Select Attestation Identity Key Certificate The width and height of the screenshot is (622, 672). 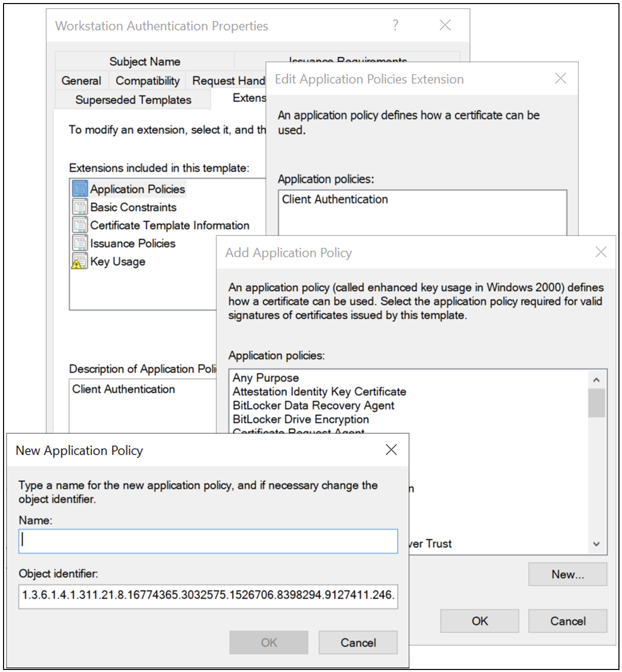click(x=319, y=391)
